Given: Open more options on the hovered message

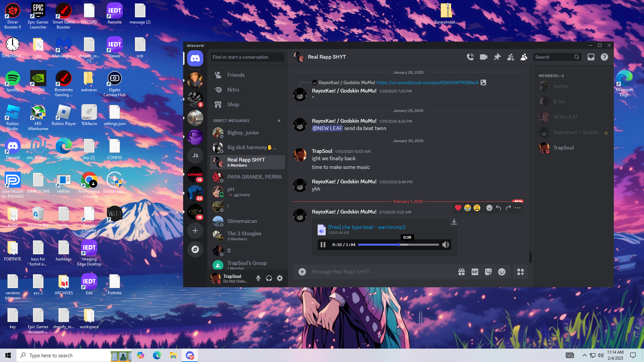Looking at the screenshot, I should [x=518, y=208].
